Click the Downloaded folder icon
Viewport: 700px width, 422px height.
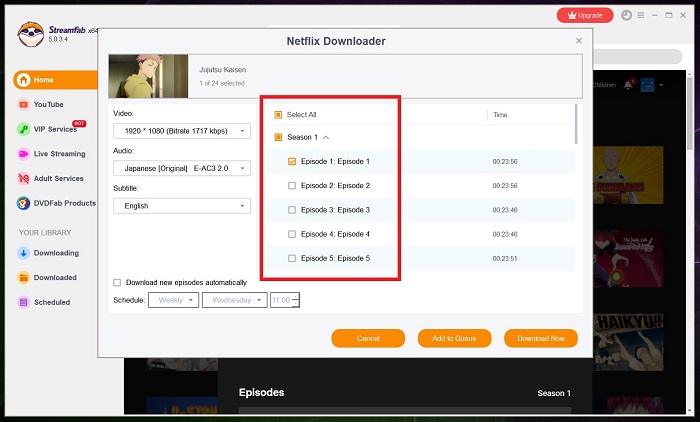[x=23, y=277]
